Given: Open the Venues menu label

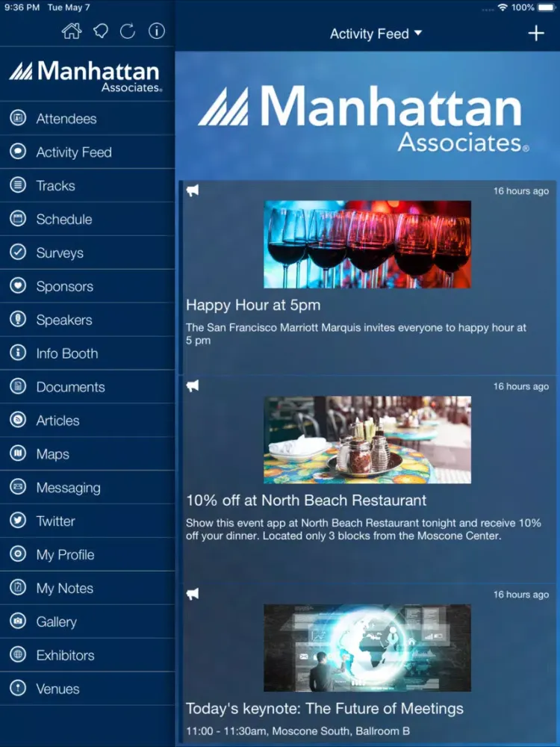Looking at the screenshot, I should [x=57, y=689].
